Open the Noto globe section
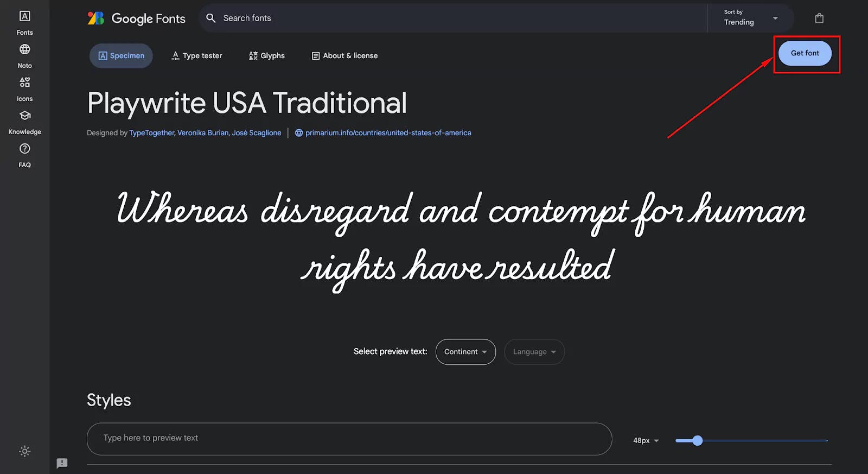The height and width of the screenshot is (474, 868). (x=24, y=56)
